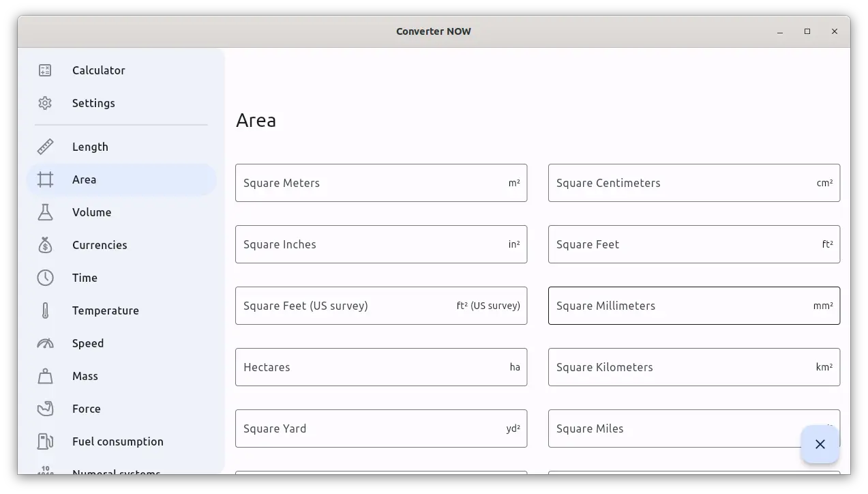Select the Length ruler icon
Viewport: 868px width, 494px height.
point(45,147)
